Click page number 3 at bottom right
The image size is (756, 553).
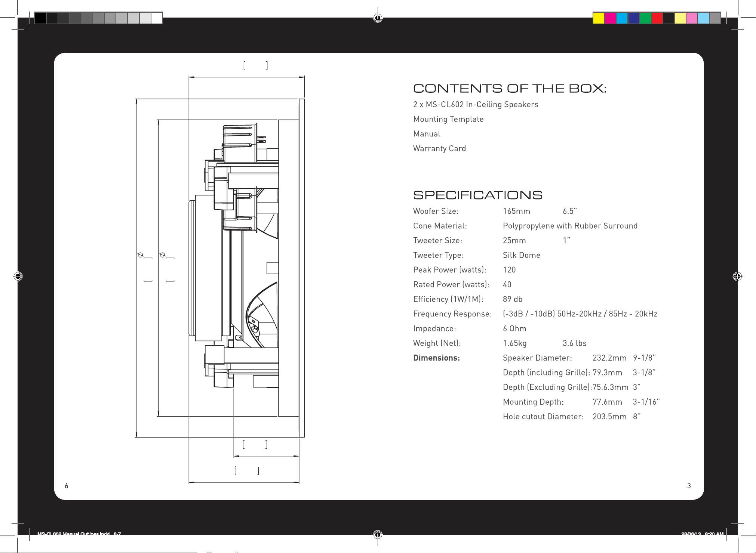689,486
